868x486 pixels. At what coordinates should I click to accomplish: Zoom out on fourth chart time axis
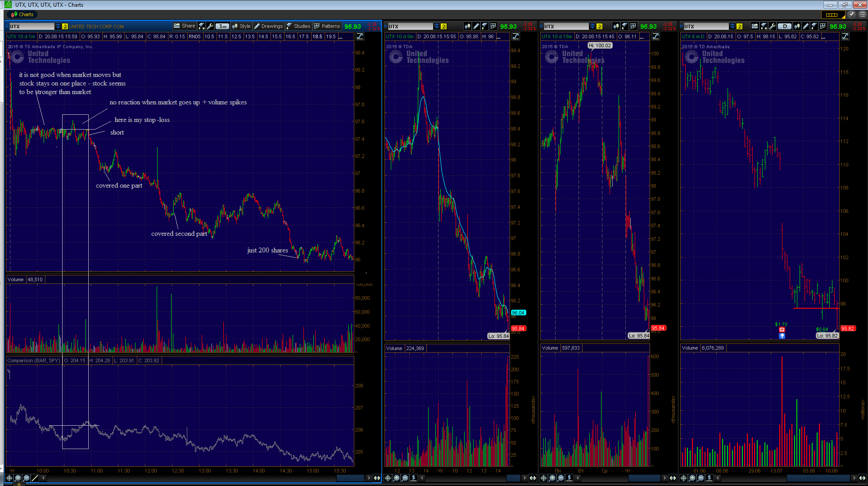point(701,478)
